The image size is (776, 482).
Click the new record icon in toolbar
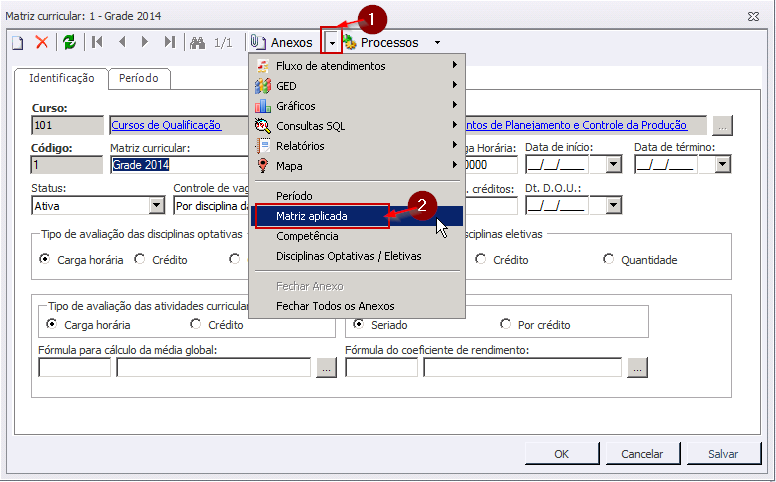(17, 42)
